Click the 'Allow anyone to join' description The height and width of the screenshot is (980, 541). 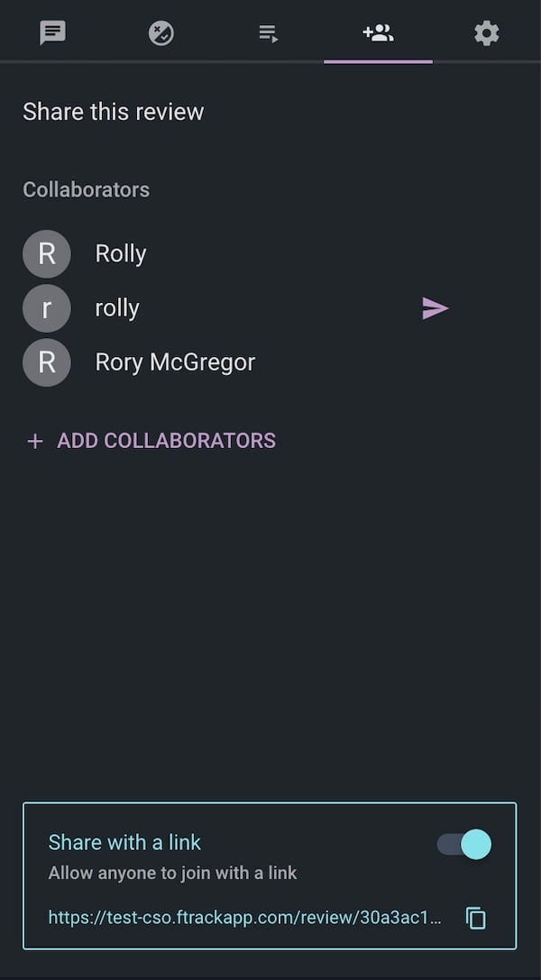[x=172, y=873]
